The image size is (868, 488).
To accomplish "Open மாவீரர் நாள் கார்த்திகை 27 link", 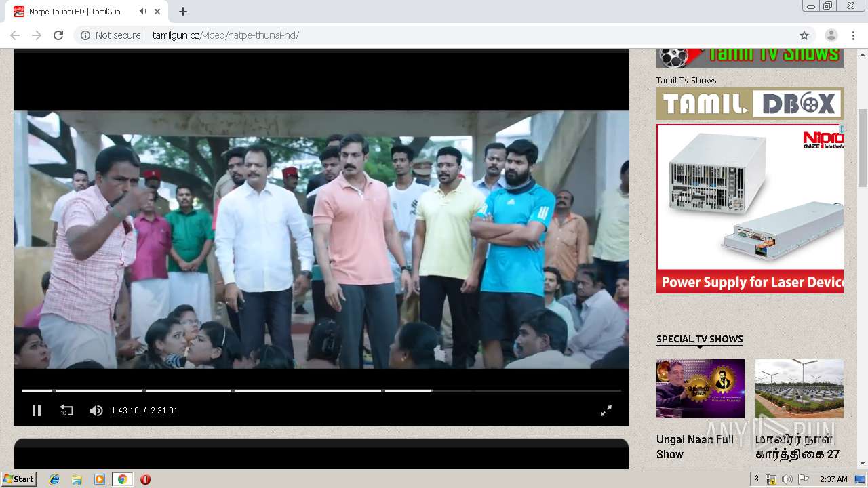I will click(x=797, y=447).
